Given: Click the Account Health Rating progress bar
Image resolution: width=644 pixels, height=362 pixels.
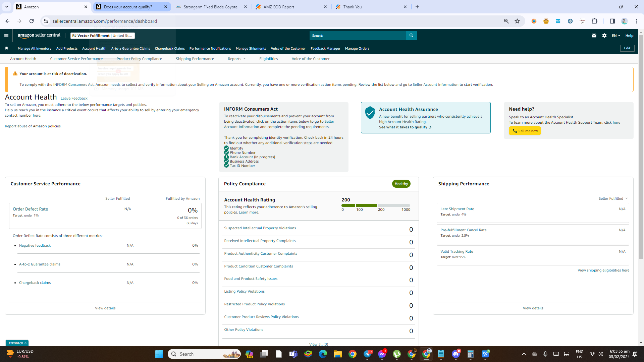Looking at the screenshot, I should click(x=376, y=205).
